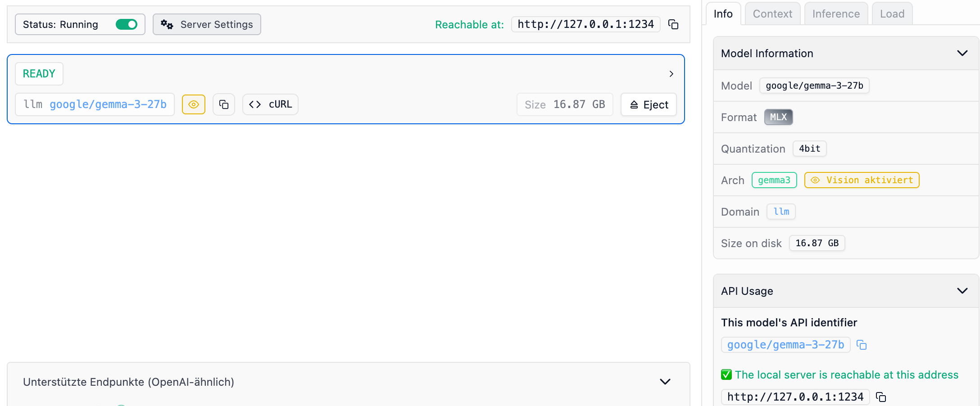This screenshot has width=980, height=406.
Task: Toggle the server Status Running switch
Action: tap(127, 24)
